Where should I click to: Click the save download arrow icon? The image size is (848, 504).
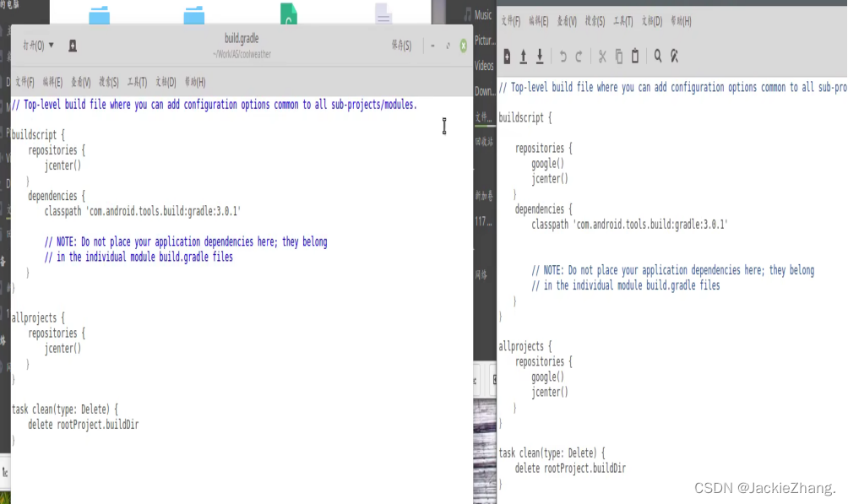click(x=539, y=57)
